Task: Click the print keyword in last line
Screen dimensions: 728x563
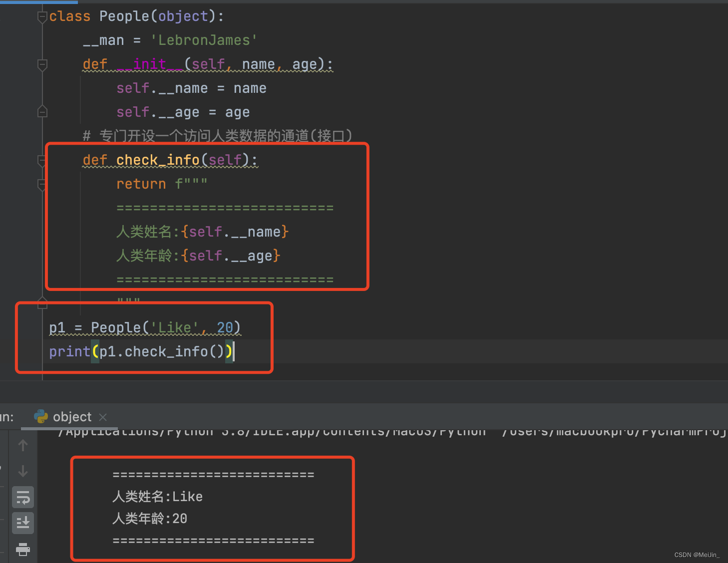Action: [x=70, y=352]
